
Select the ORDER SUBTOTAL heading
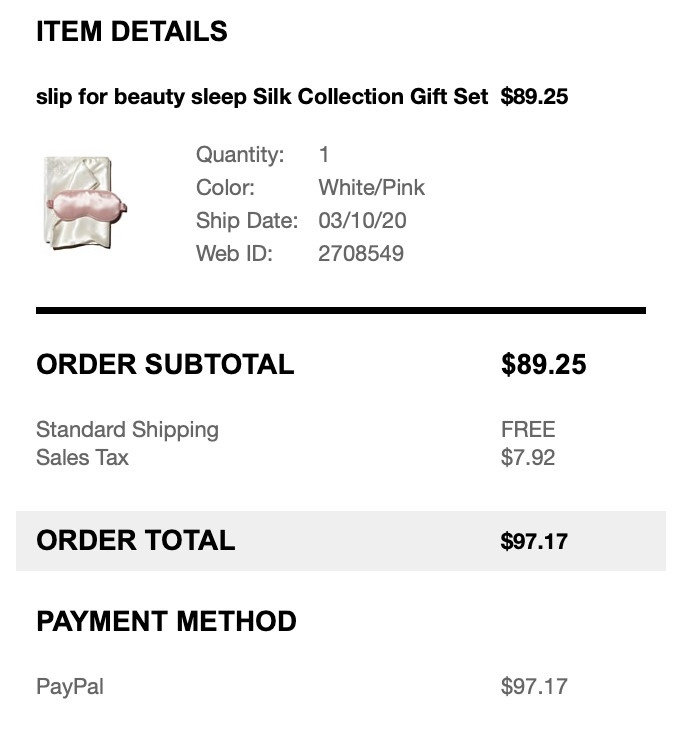pos(165,364)
